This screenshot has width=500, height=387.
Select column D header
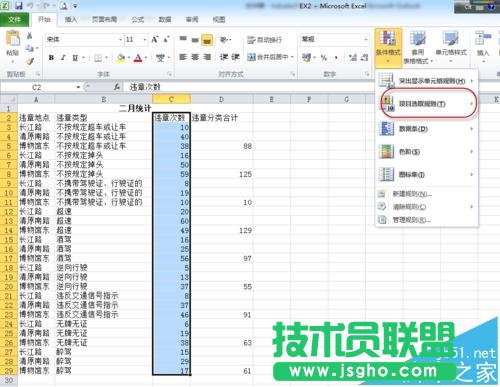(x=221, y=99)
